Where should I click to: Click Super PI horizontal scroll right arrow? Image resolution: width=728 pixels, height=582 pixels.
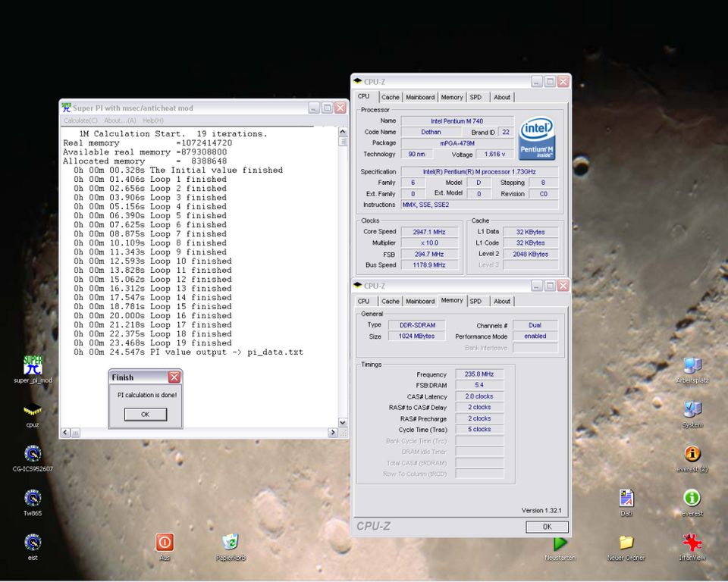(332, 433)
